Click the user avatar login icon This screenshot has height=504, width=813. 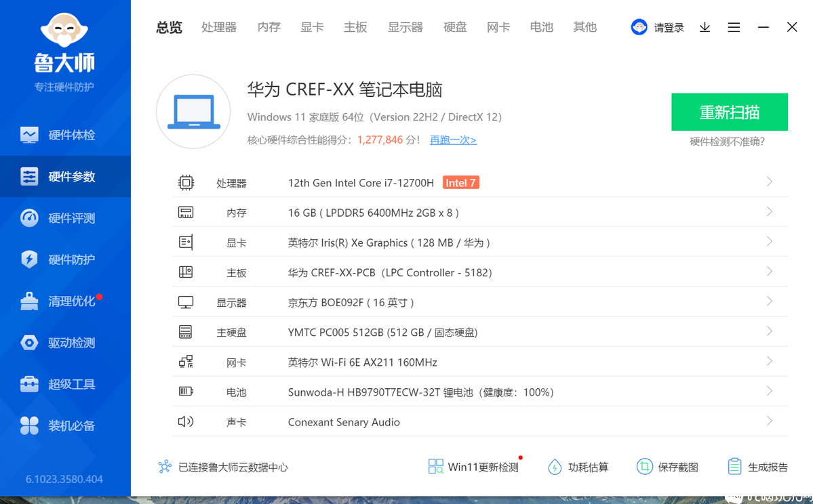coord(639,27)
